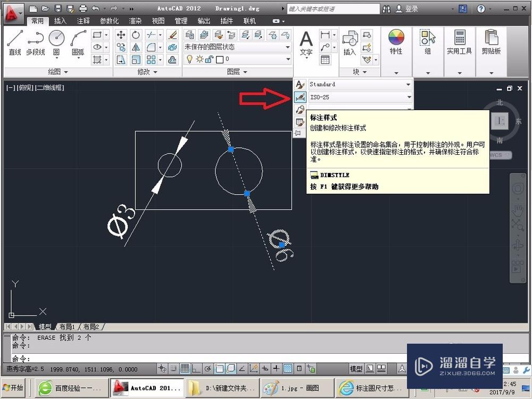532x399 pixels.
Task: Toggle Object Snap Tracking in status bar
Action: 242,369
